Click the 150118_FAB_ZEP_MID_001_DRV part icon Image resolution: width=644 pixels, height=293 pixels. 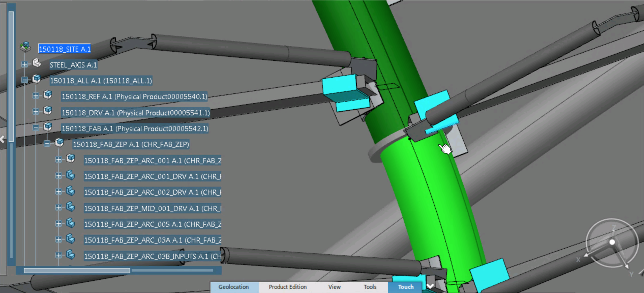[71, 207]
